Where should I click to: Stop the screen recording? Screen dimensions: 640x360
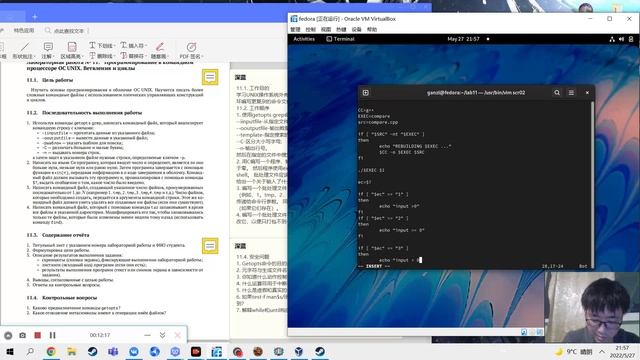(x=38, y=335)
